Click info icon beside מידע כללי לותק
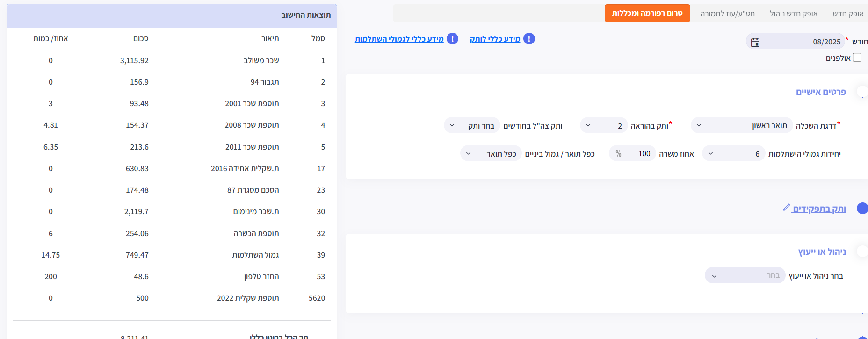Screen dimensions: 868x339 tap(529, 39)
